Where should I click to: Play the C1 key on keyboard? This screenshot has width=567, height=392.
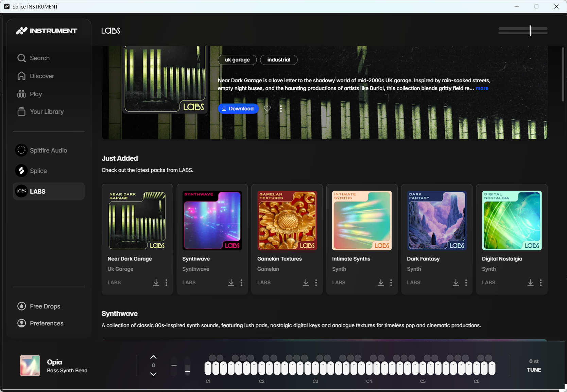208,369
